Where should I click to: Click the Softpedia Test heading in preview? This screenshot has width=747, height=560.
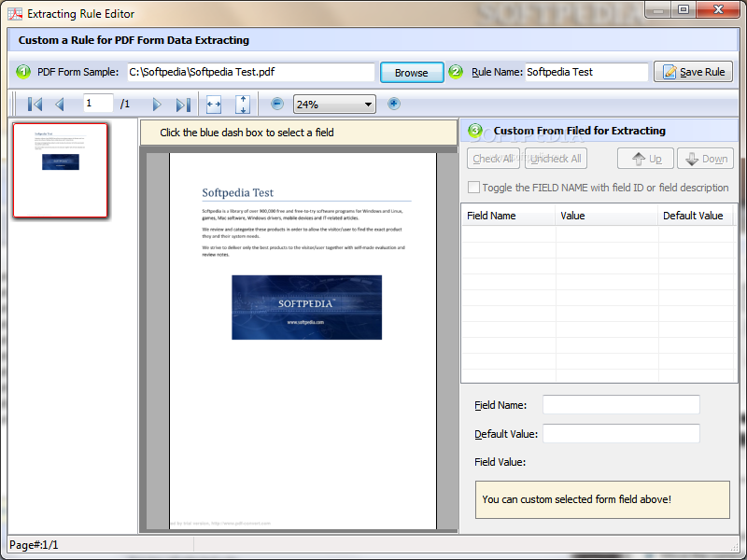coord(238,193)
